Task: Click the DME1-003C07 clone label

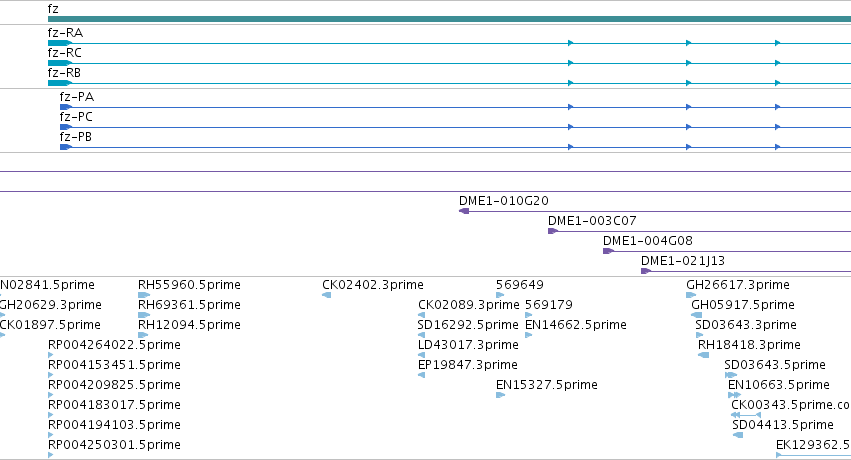Action: tap(592, 221)
